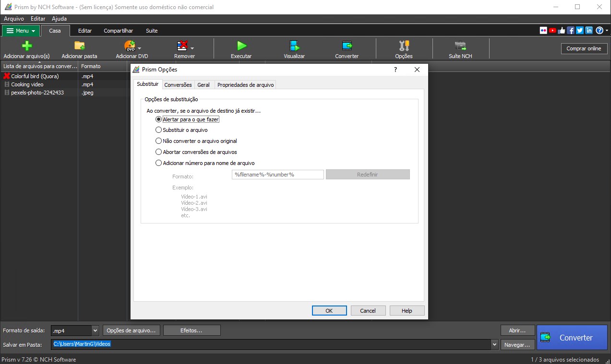Click the Converter icon in the toolbar

pyautogui.click(x=347, y=46)
